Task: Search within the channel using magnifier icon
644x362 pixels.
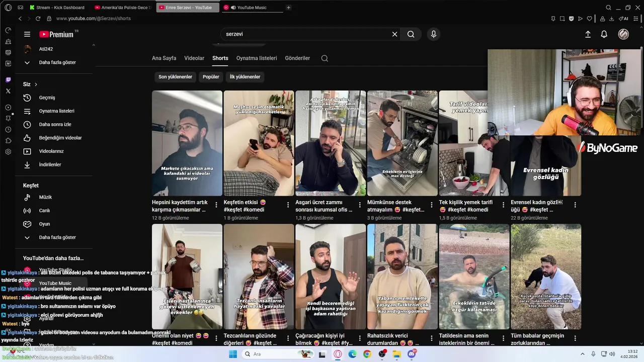Action: 325,58
